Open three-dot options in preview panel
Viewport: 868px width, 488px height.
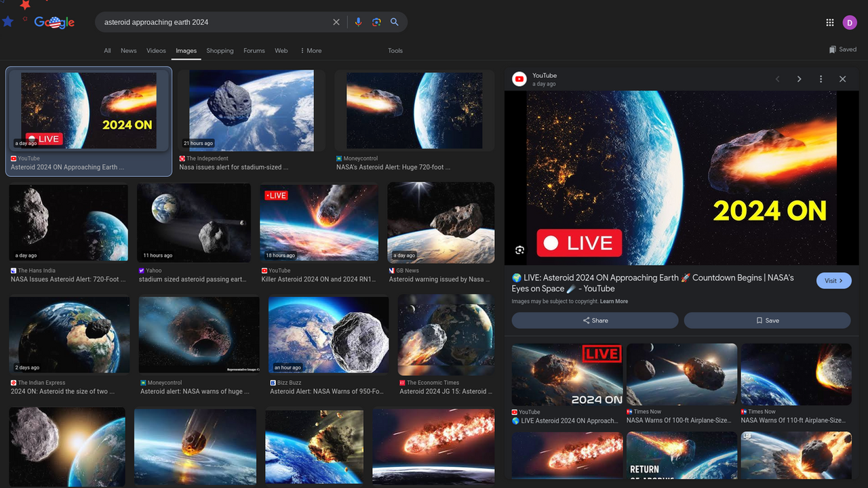(x=821, y=79)
